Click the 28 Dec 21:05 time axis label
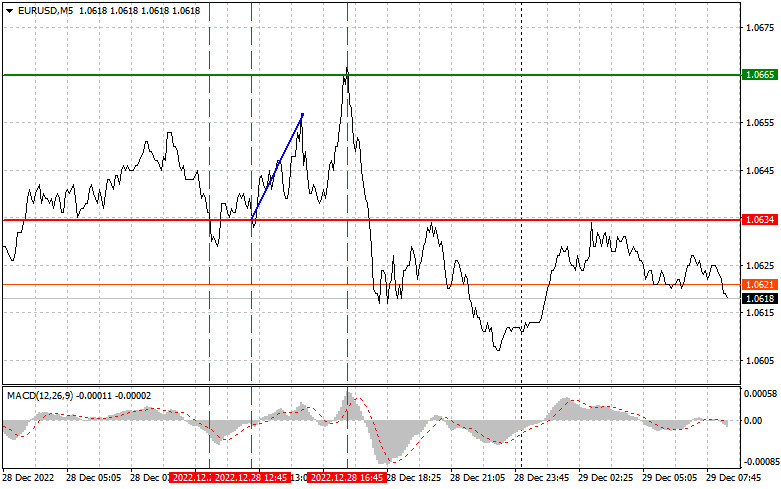 click(x=478, y=478)
